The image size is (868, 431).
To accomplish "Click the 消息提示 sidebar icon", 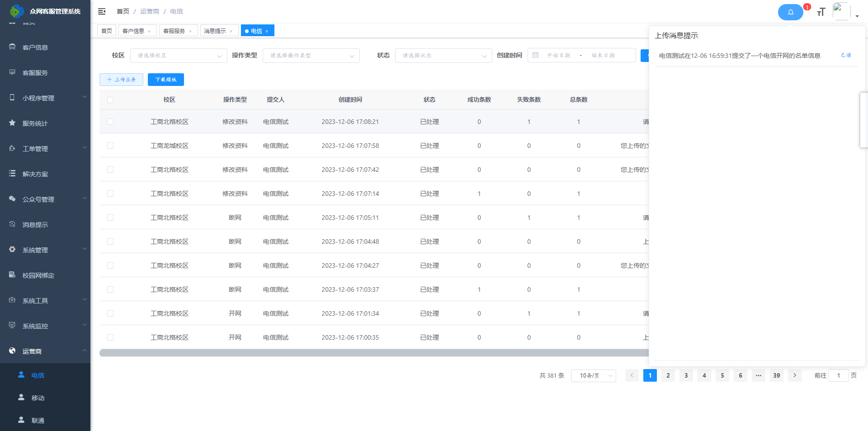I will coord(12,224).
